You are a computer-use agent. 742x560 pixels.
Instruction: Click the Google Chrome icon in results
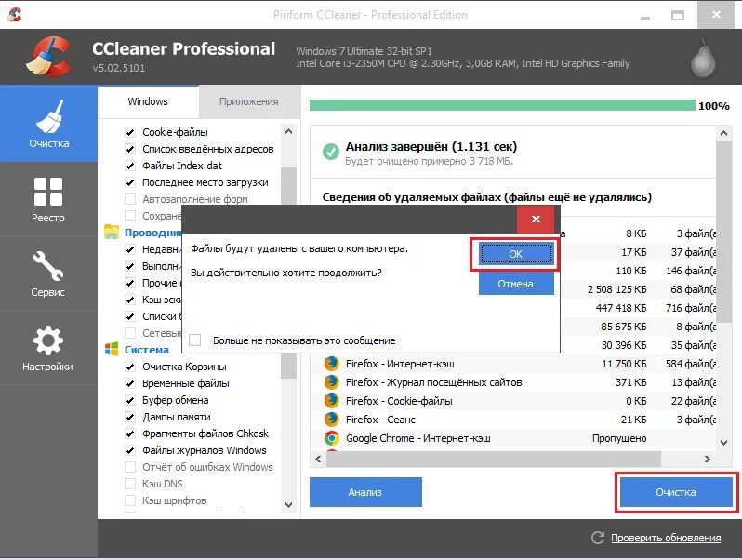332,438
